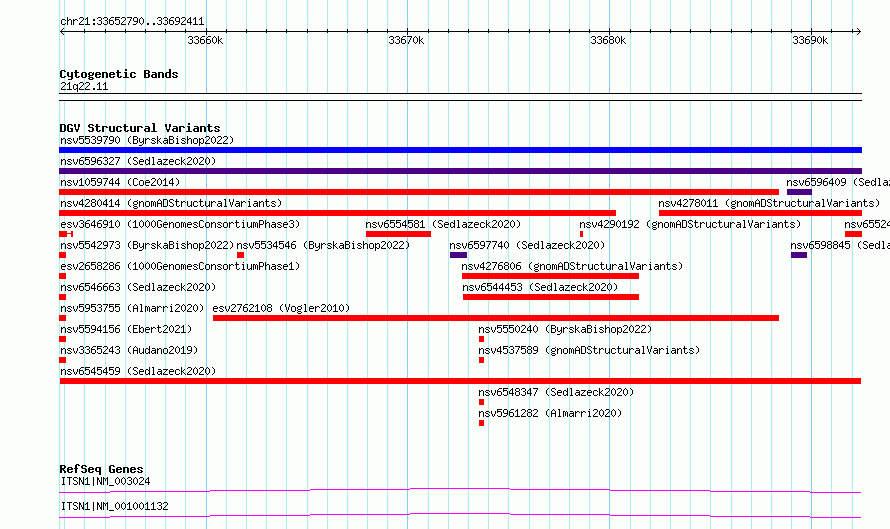Click the nsv6597740 (Sedlazeck2020) label
The width and height of the screenshot is (890, 529).
pos(527,245)
